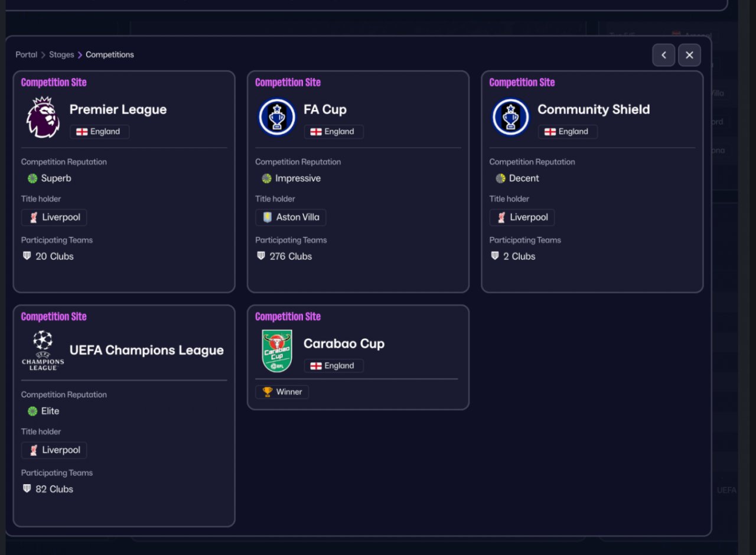The width and height of the screenshot is (756, 555).
Task: Click the FA Cup trophy badge
Action: (x=276, y=117)
